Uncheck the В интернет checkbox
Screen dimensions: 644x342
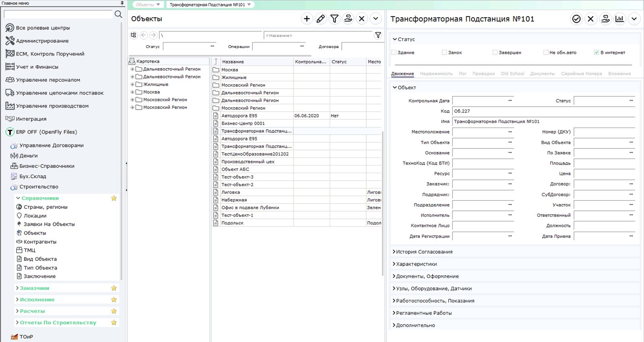pos(597,52)
